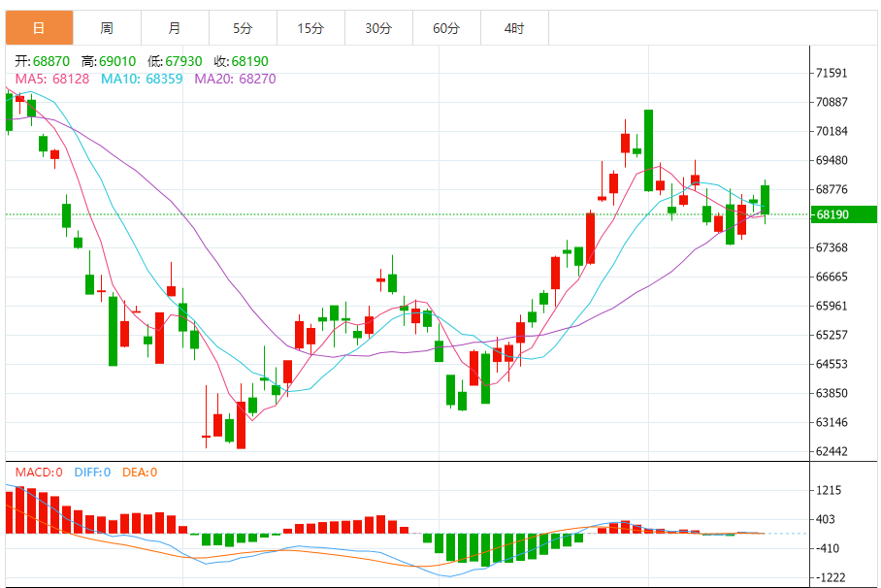Click the 开:68870 open price value
Viewport: 881px width, 588px height.
43,61
